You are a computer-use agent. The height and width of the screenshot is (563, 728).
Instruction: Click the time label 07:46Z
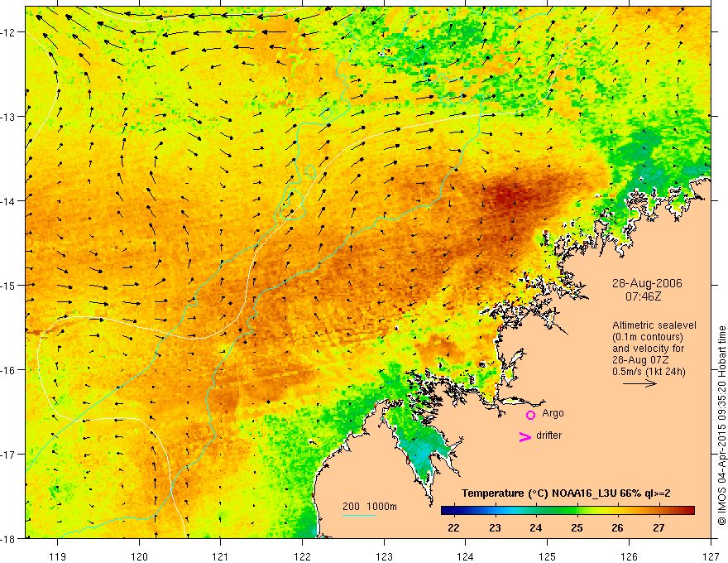tap(643, 296)
